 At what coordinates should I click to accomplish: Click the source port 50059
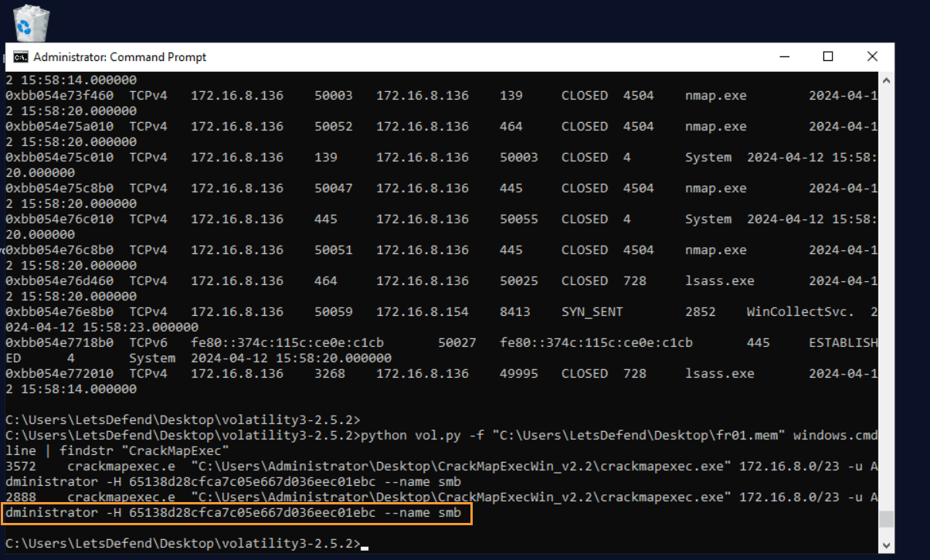[334, 312]
